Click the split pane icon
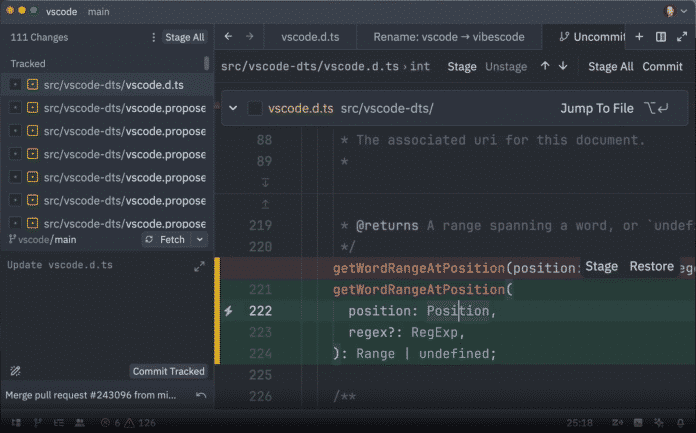 tap(661, 37)
